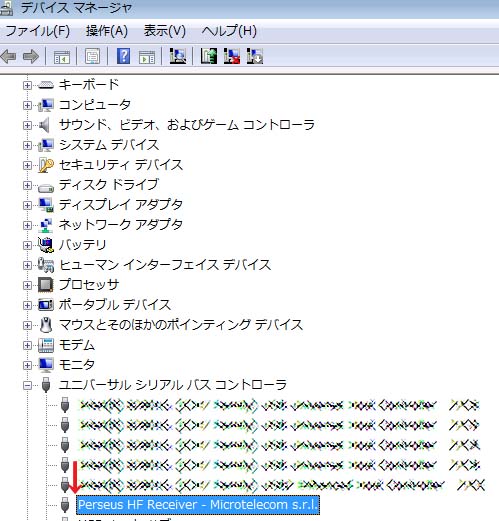This screenshot has width=499, height=521.
Task: Select Perseus HF Receiver - Microtelecom s.r.l.
Action: pyautogui.click(x=198, y=505)
